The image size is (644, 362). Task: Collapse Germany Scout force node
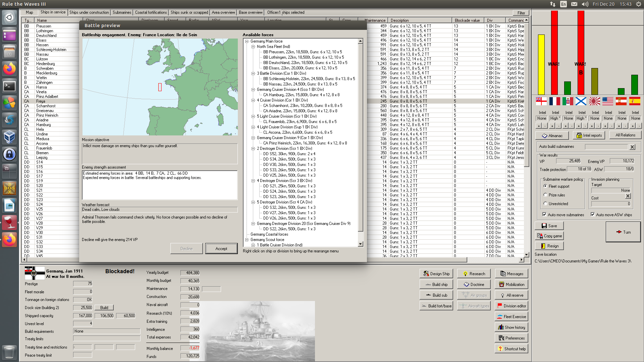(x=247, y=240)
